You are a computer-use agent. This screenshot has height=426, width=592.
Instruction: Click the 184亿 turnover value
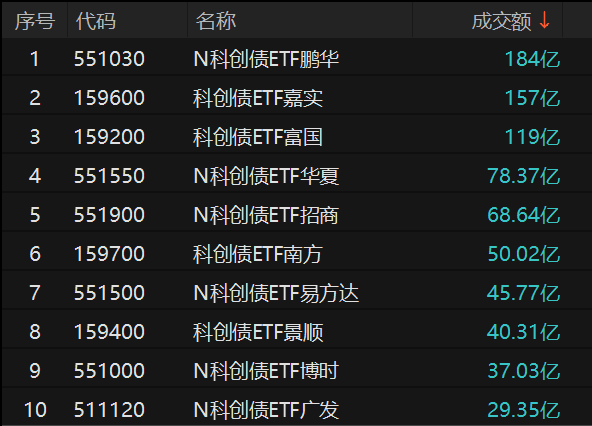(532, 59)
